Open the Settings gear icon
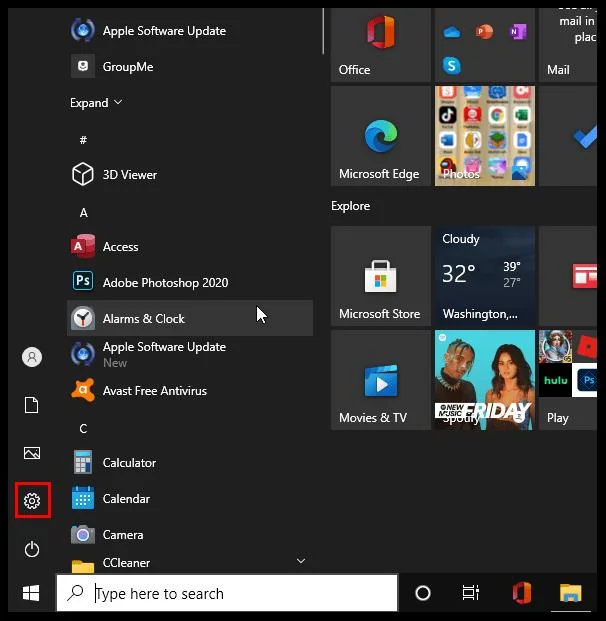 (x=32, y=501)
